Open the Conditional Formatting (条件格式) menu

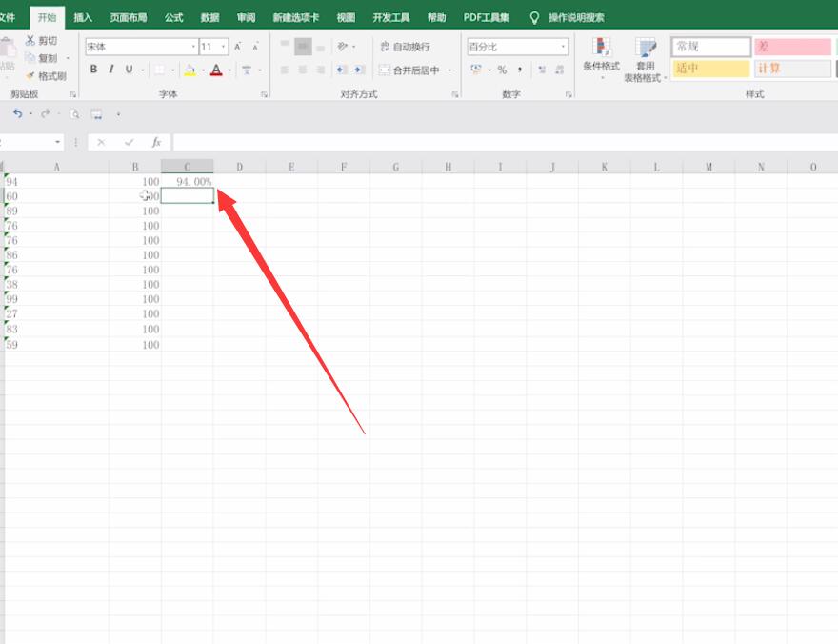[x=601, y=58]
